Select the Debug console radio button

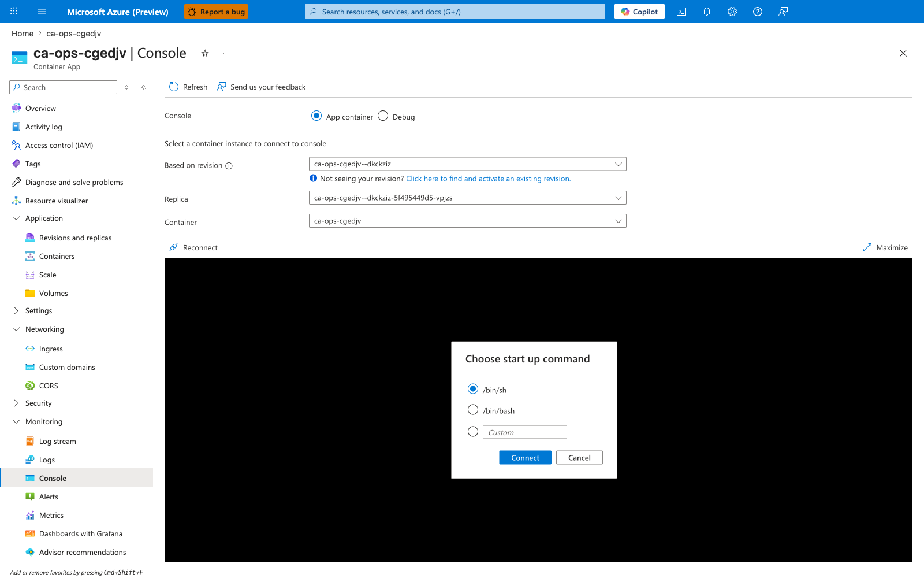[x=383, y=116]
